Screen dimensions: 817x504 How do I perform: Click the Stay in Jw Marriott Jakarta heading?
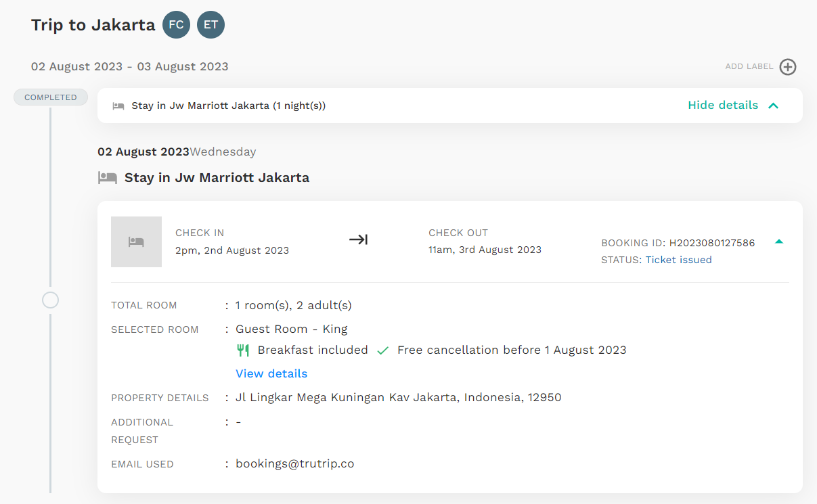click(x=217, y=178)
